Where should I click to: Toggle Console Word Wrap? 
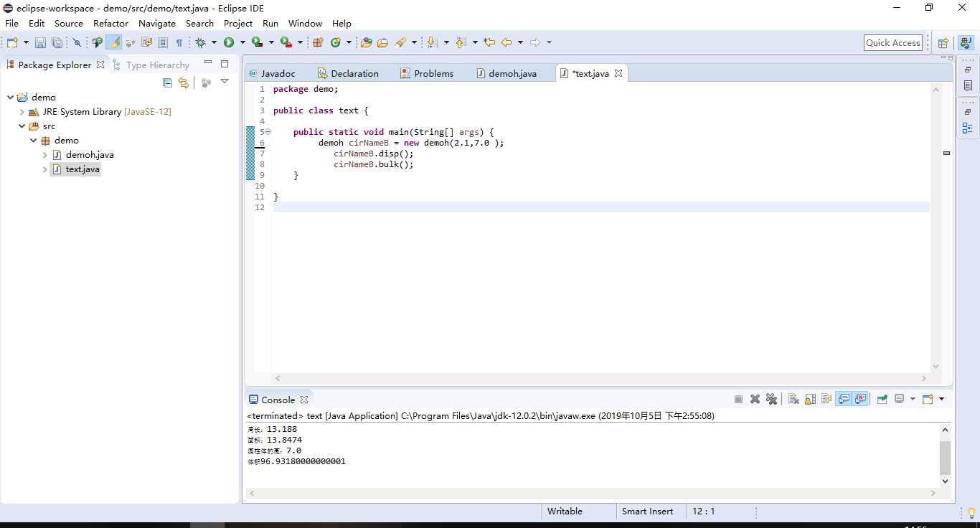click(826, 399)
